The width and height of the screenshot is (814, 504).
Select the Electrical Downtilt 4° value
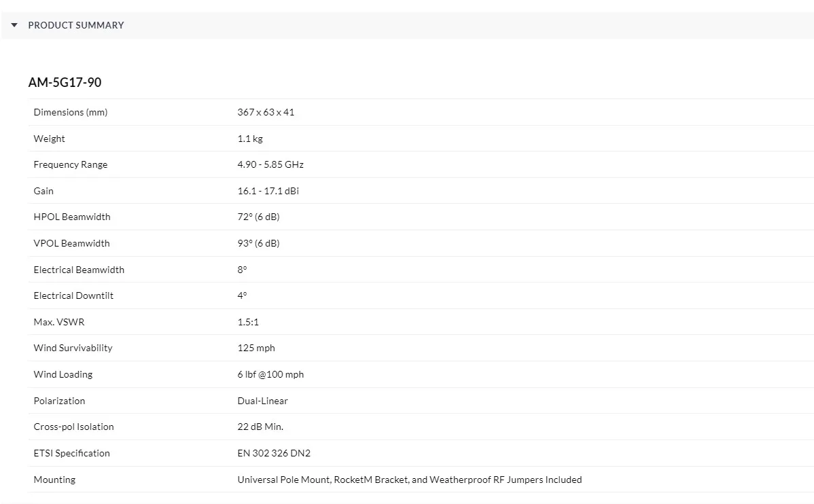tap(242, 295)
